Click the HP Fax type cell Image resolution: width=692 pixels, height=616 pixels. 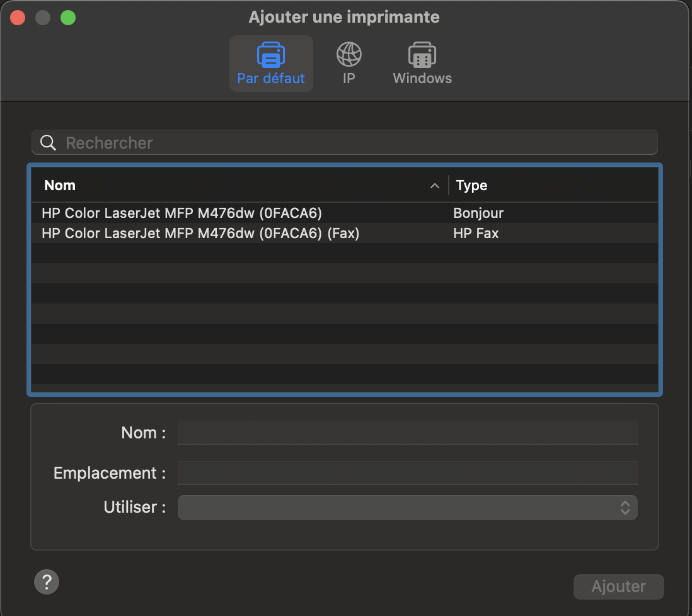point(476,233)
